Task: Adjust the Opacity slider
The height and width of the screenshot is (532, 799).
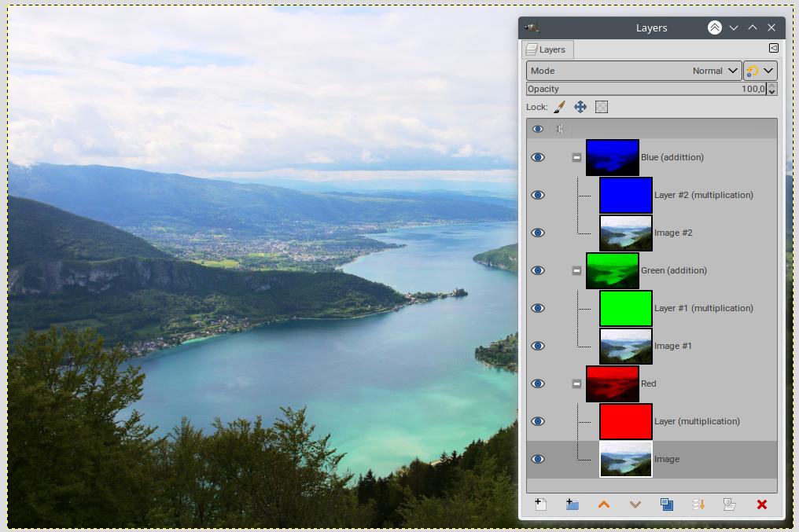Action: 646,89
